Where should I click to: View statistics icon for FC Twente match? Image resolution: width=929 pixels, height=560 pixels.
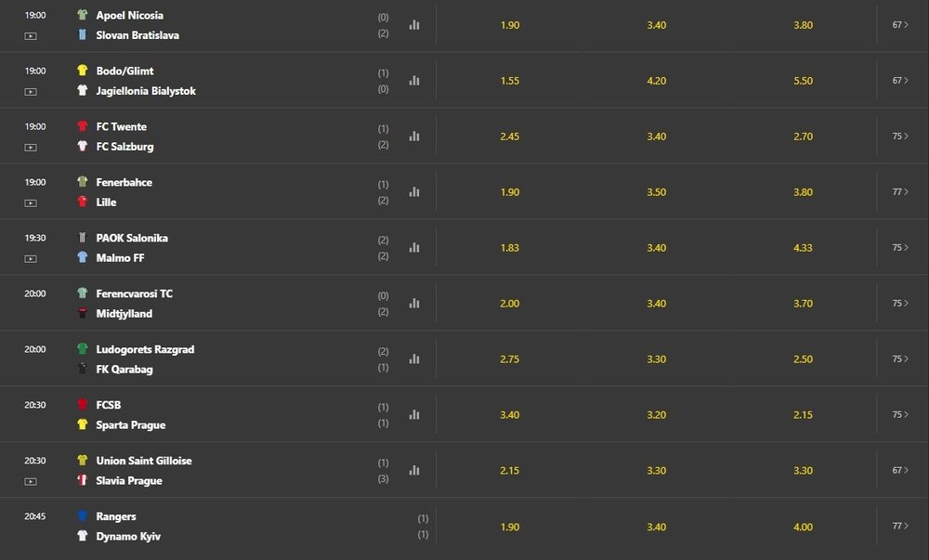[414, 137]
